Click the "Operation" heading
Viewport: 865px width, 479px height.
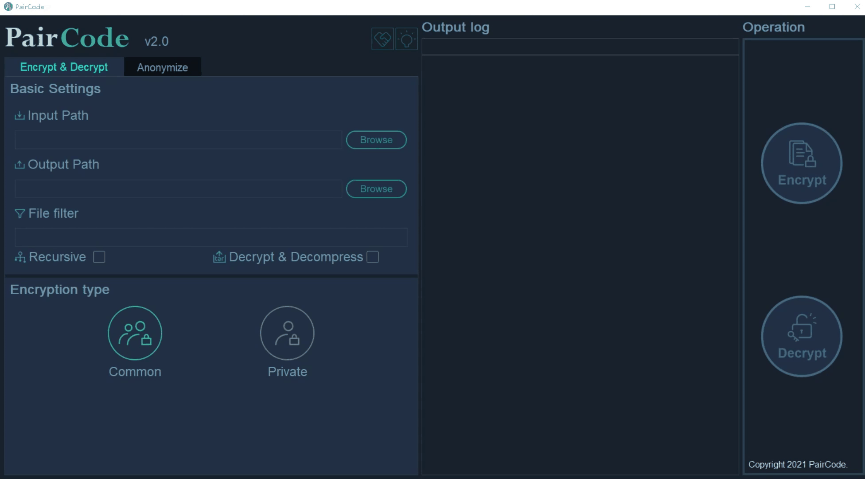point(773,28)
